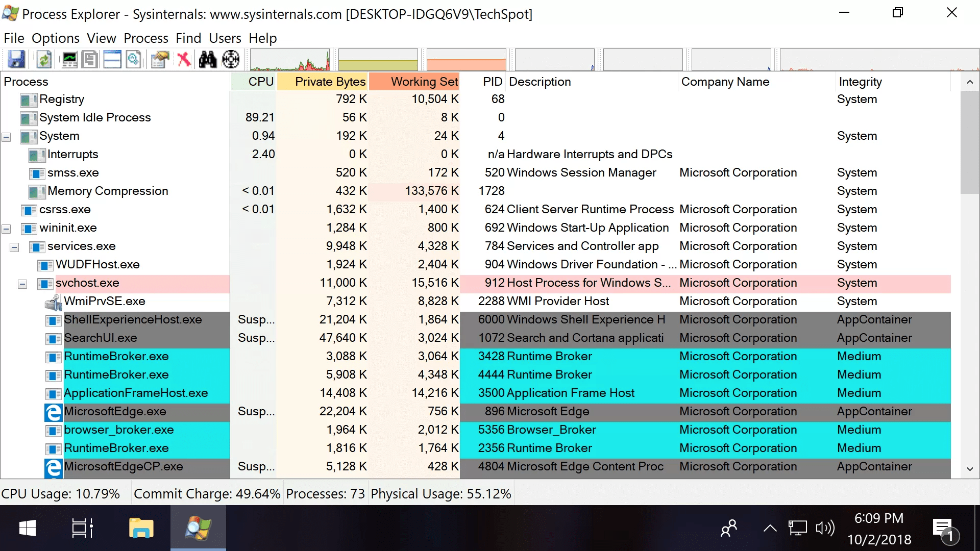Select the smss.exe process
The width and height of the screenshot is (980, 551).
476,172
